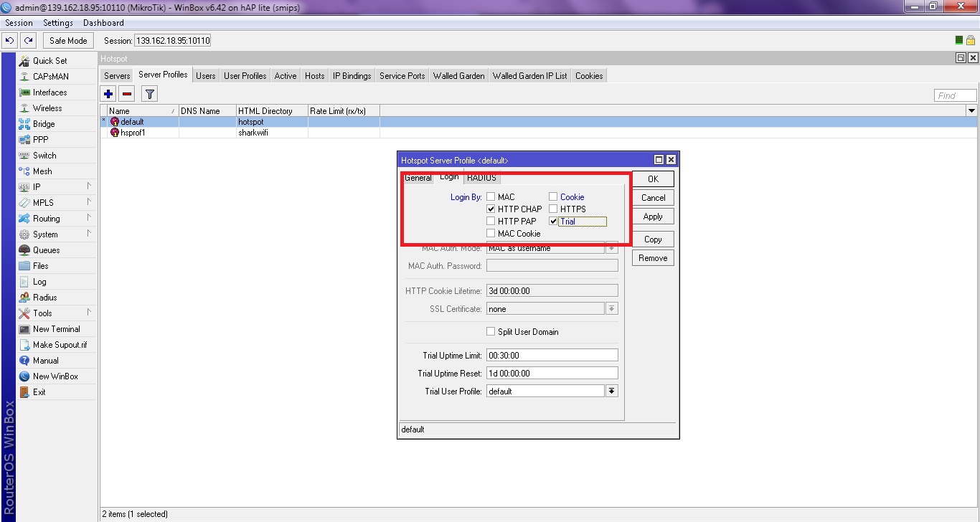980x522 pixels.
Task: Open the Files section
Action: (x=40, y=266)
